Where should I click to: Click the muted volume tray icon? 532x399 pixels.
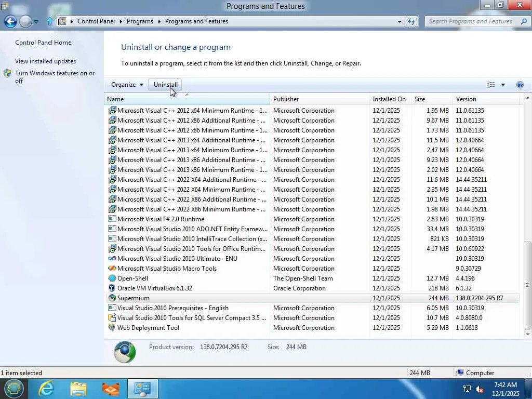click(480, 389)
